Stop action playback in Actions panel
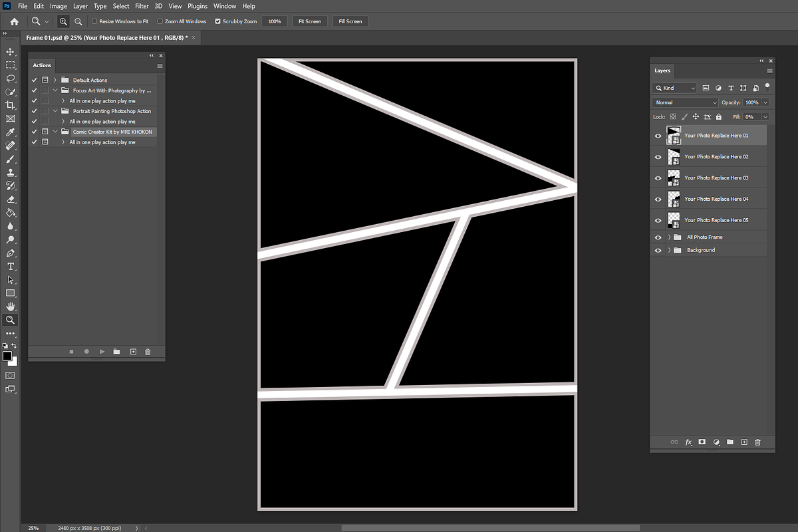 click(71, 352)
